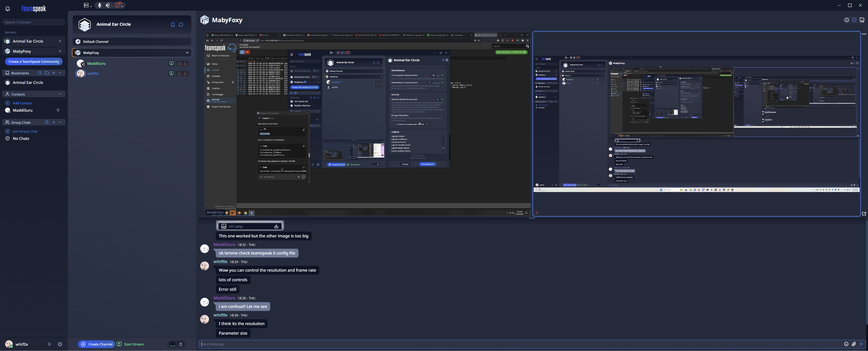
Task: Toggle AFK status
Action: coord(86,5)
